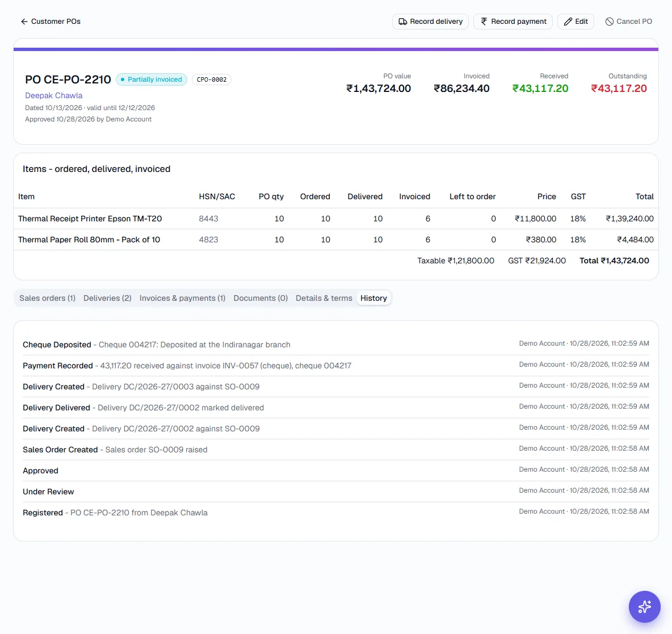Click the Thermal Paper Roll 80mm - Pack of 10 row

335,240
